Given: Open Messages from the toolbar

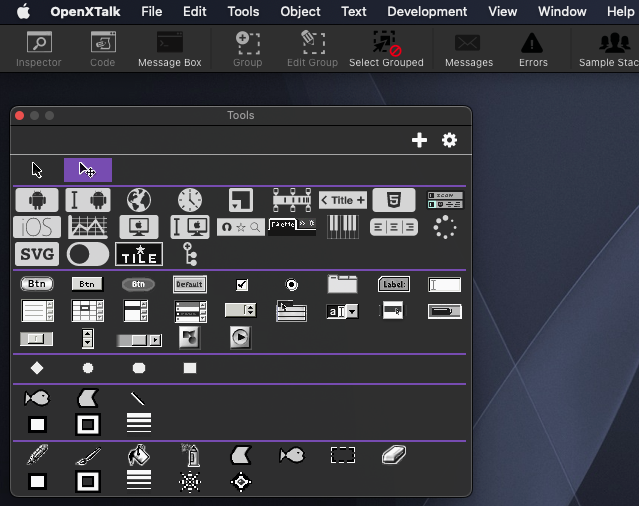Looking at the screenshot, I should click(469, 50).
